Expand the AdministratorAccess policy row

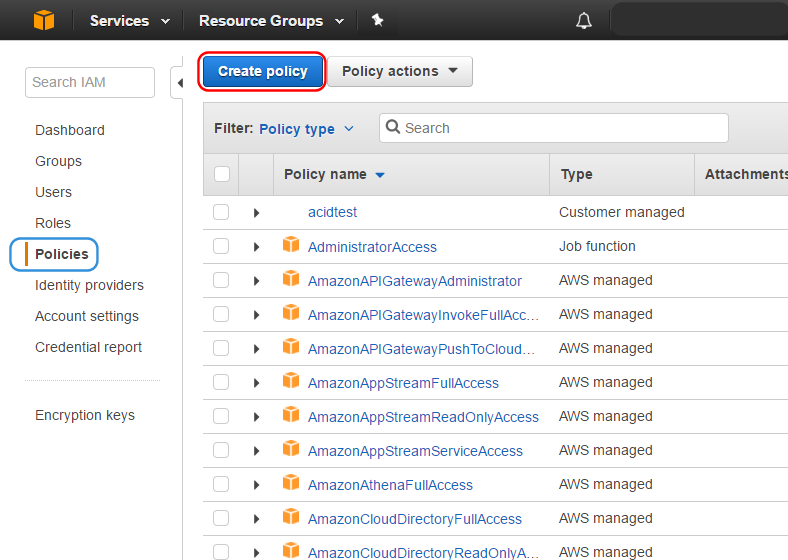(x=256, y=247)
